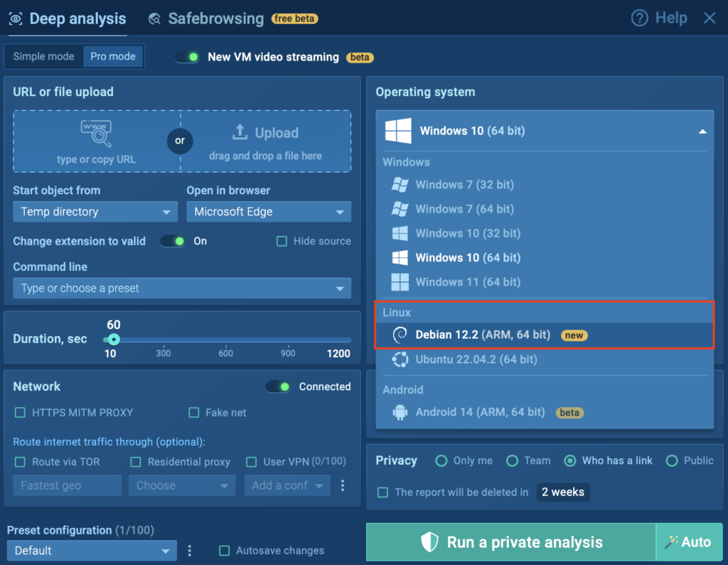Select the Ubuntu 22.04.2 logo icon
Screen dimensions: 728x565
point(400,360)
